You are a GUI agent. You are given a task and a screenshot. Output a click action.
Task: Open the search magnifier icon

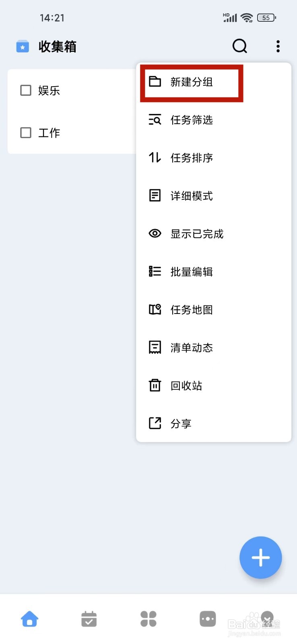pyautogui.click(x=240, y=46)
